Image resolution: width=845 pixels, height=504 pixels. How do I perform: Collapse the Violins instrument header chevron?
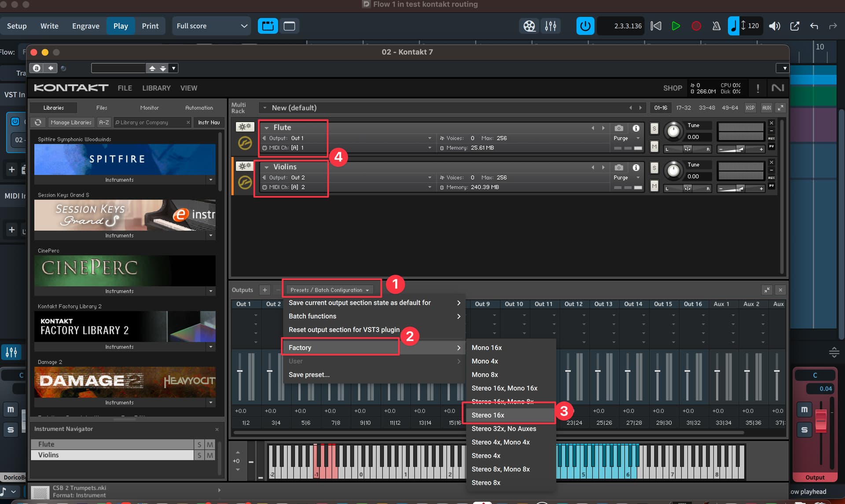click(x=267, y=167)
